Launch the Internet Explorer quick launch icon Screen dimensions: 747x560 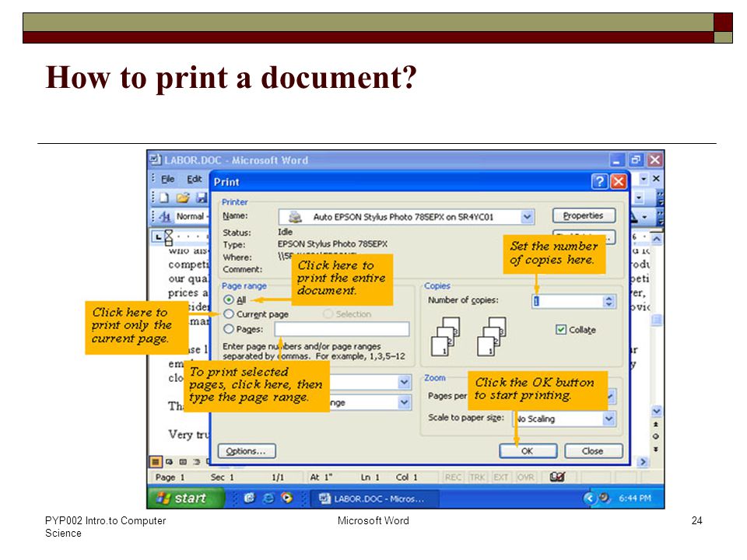click(268, 498)
